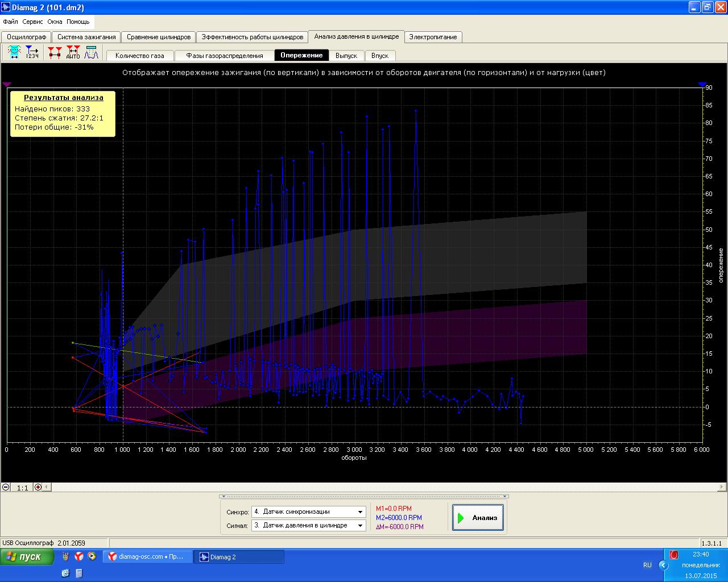Click the Анализ start button
The width and height of the screenshot is (728, 582).
478,518
